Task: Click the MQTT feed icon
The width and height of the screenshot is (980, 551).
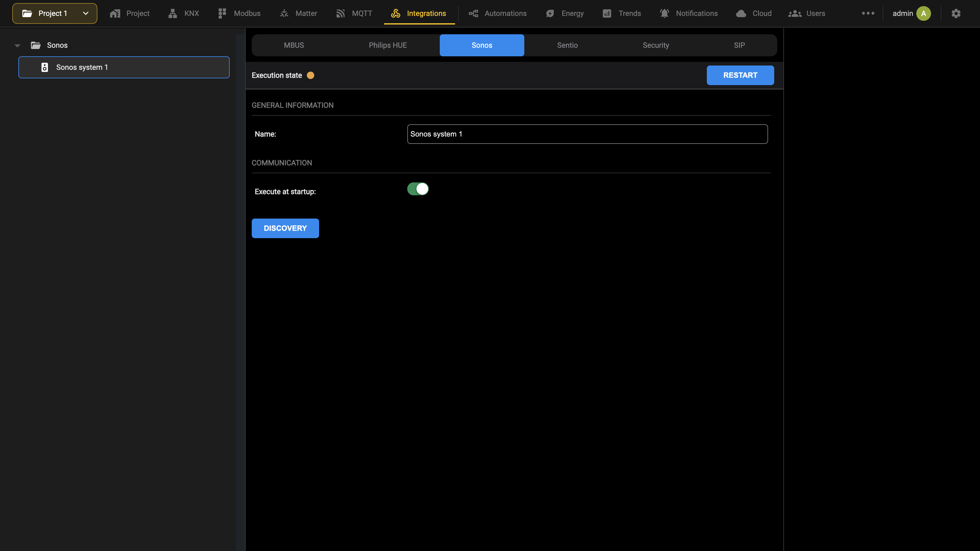Action: [341, 13]
